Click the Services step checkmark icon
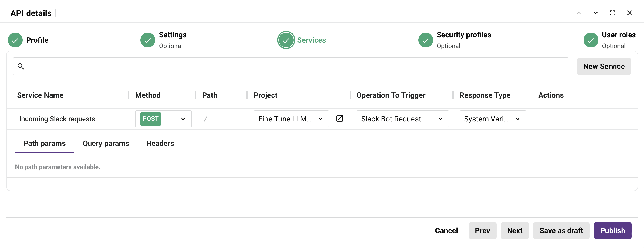 tap(286, 40)
